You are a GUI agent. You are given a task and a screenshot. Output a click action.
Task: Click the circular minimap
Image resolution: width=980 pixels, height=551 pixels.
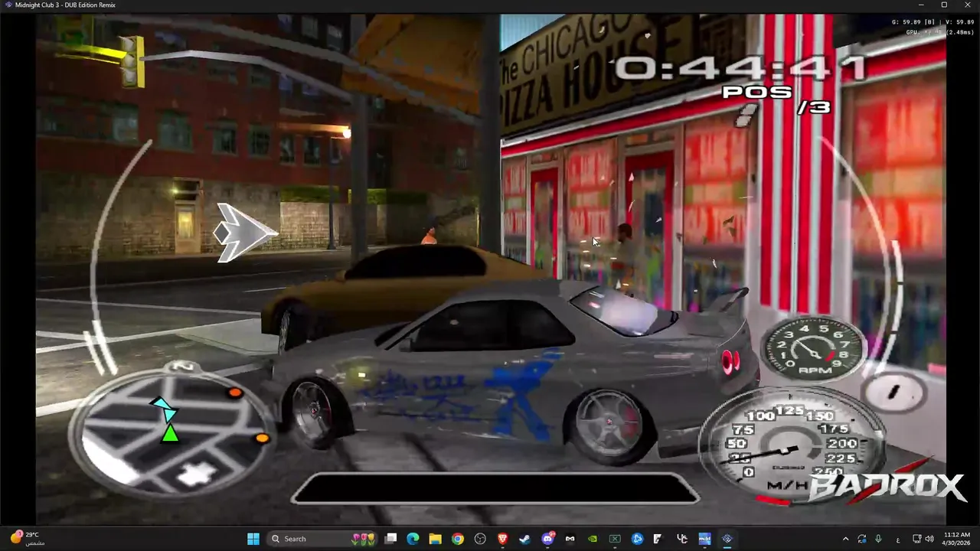tap(171, 434)
